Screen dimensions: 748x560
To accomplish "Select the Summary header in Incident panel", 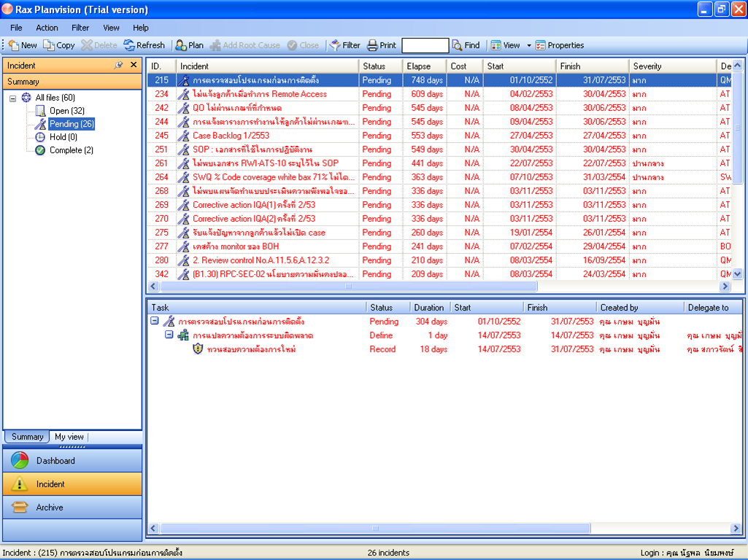I will (72, 82).
